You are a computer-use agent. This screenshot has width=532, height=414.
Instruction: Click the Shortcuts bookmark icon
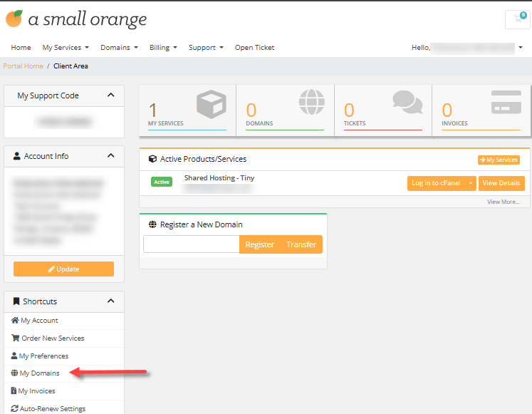(16, 301)
